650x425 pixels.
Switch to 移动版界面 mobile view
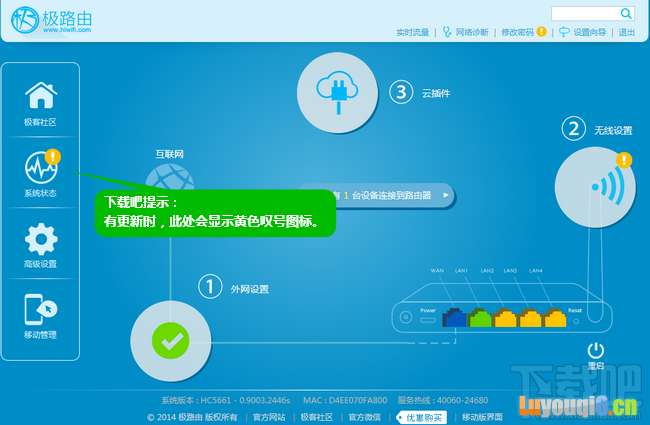point(484,417)
